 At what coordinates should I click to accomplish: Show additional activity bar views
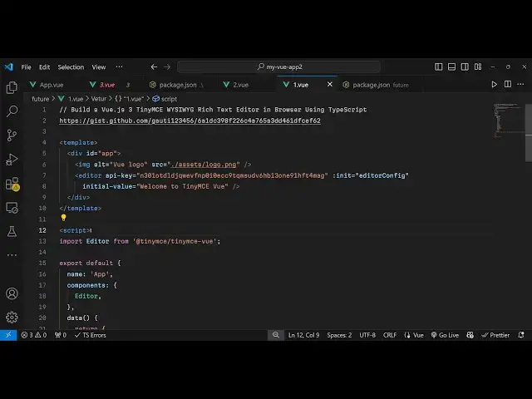click(12, 255)
